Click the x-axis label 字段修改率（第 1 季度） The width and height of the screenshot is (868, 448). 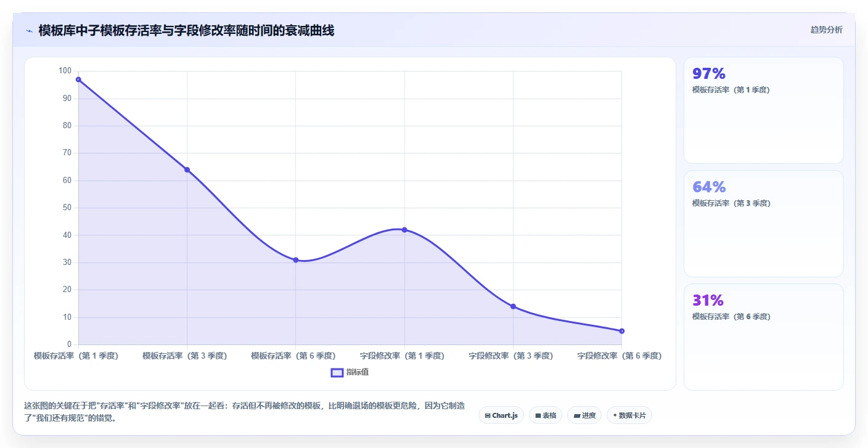click(x=402, y=356)
